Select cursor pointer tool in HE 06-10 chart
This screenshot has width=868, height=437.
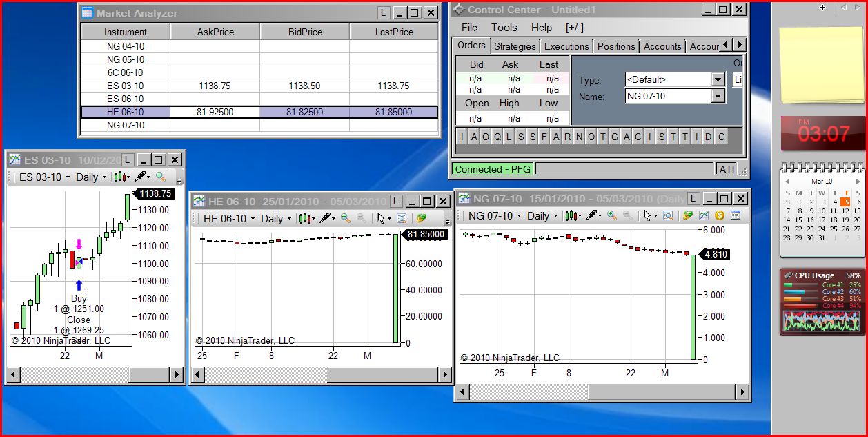pos(382,218)
